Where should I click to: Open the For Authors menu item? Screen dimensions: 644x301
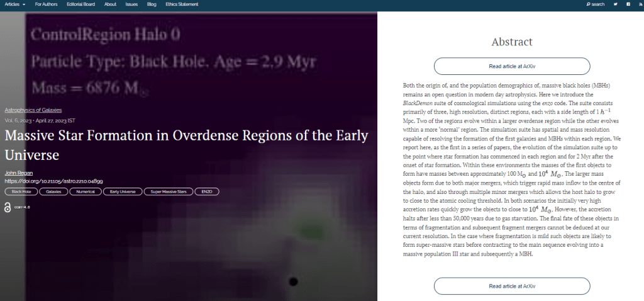[47, 4]
